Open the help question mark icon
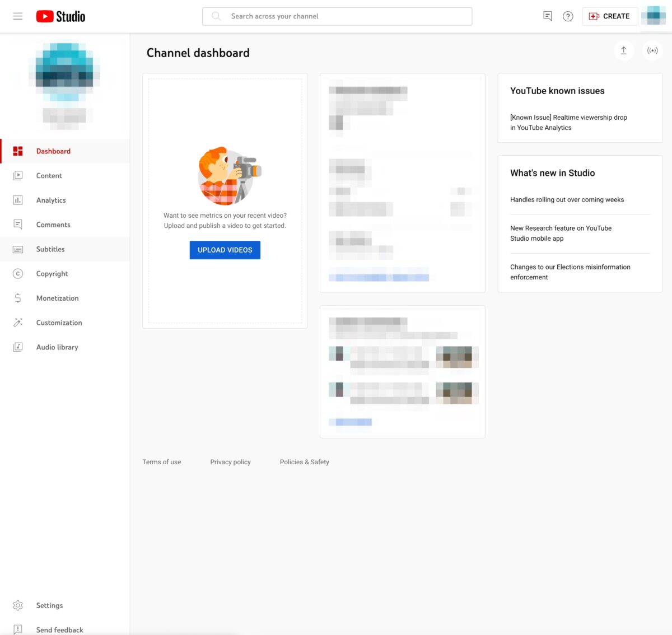 click(x=568, y=16)
